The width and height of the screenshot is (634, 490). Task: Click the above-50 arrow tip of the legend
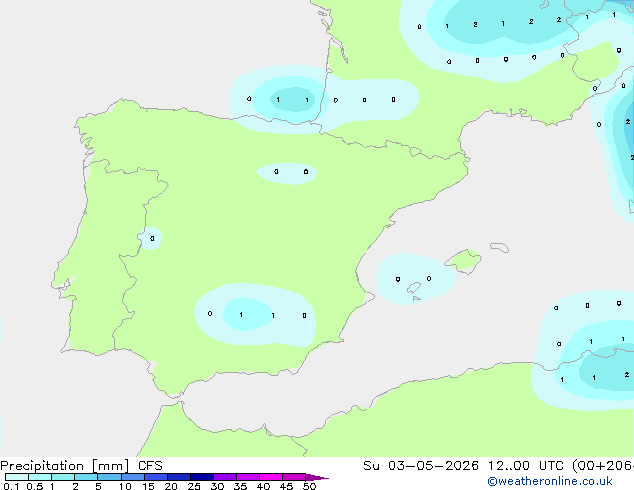click(317, 477)
